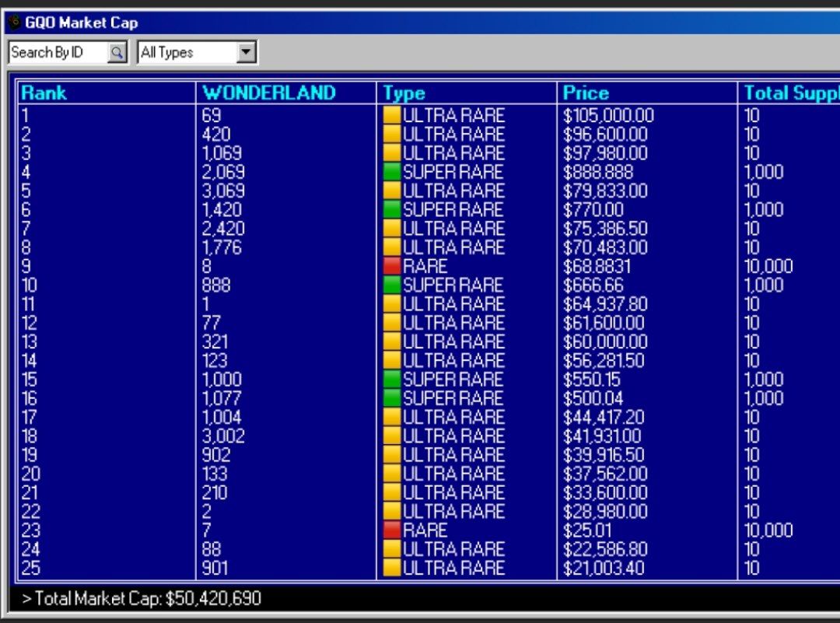Select WONDERLAND ID 888
840x623 pixels.
coord(216,285)
